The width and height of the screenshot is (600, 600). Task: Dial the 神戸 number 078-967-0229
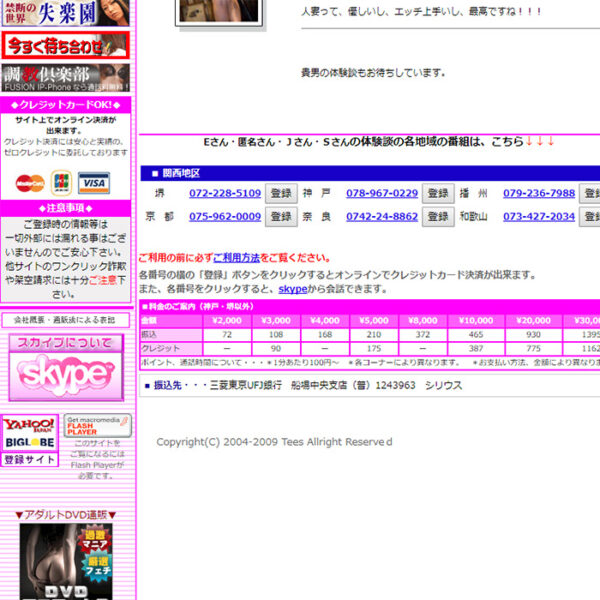click(382, 193)
